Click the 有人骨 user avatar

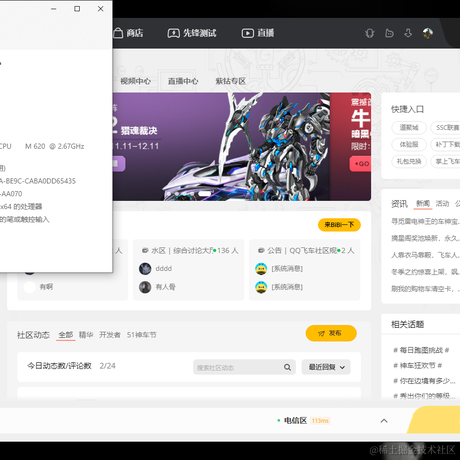145,287
